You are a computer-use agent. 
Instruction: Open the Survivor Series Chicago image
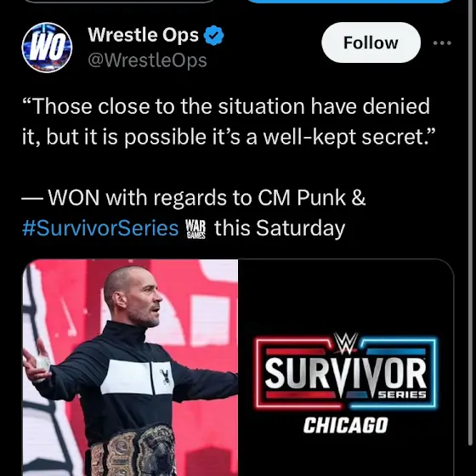[x=346, y=367]
